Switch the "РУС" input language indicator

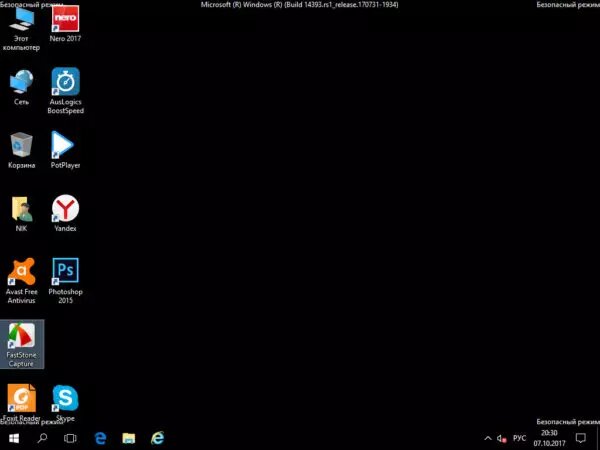pyautogui.click(x=519, y=438)
